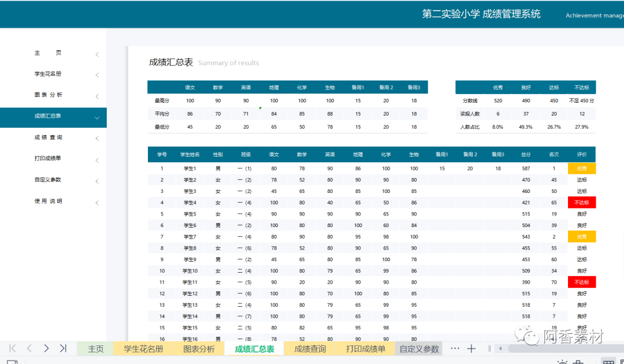The image size is (624, 364).
Task: Click 班级 column header
Action: coord(246,154)
